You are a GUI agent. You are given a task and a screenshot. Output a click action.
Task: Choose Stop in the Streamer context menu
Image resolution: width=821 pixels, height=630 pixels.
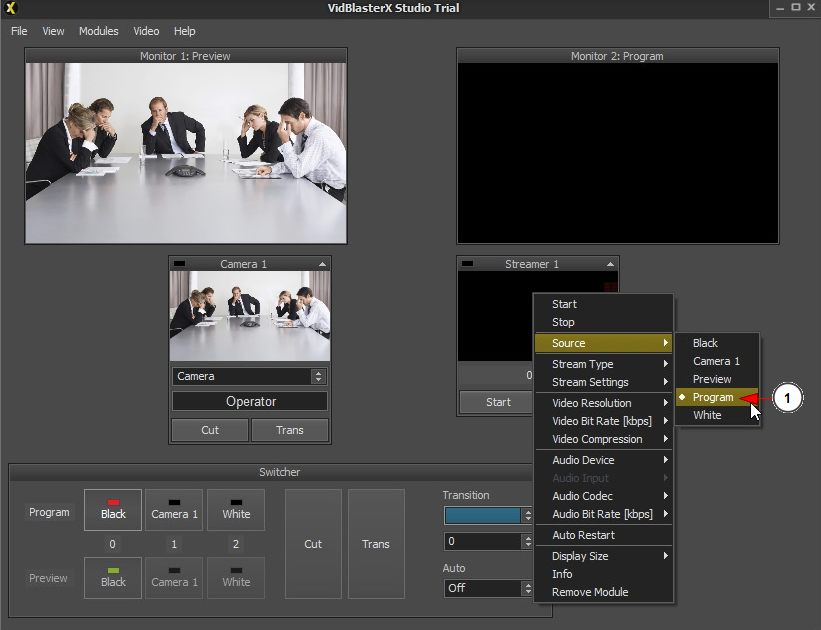[604, 322]
